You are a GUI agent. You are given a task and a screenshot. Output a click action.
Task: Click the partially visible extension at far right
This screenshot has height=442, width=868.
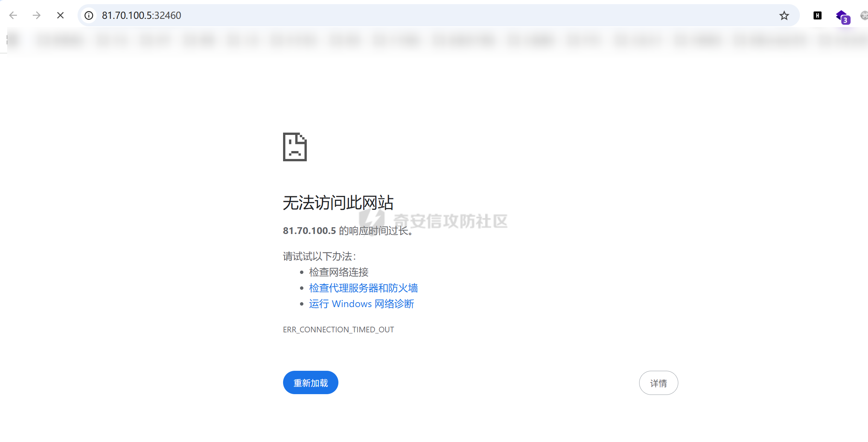(864, 15)
